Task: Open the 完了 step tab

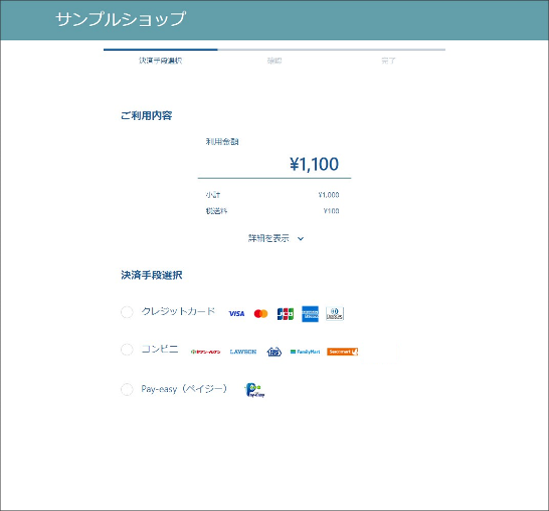Action: tap(388, 61)
